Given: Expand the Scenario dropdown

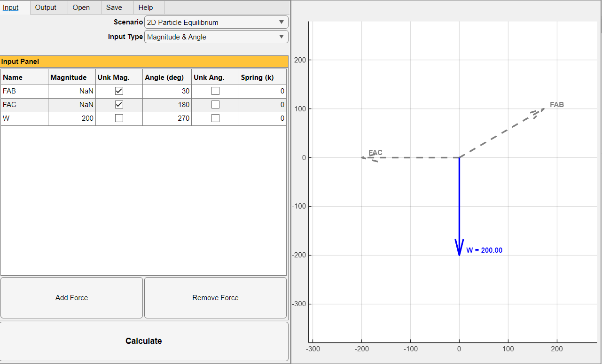Looking at the screenshot, I should pos(216,22).
